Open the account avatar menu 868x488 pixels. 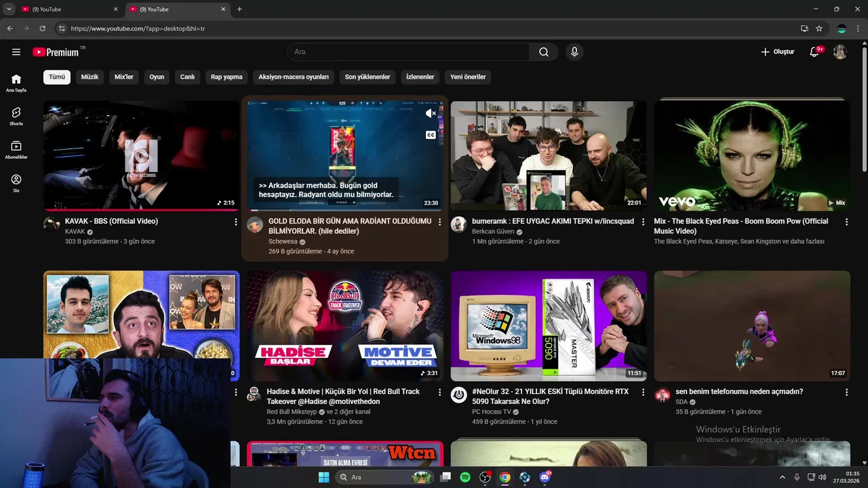[840, 52]
